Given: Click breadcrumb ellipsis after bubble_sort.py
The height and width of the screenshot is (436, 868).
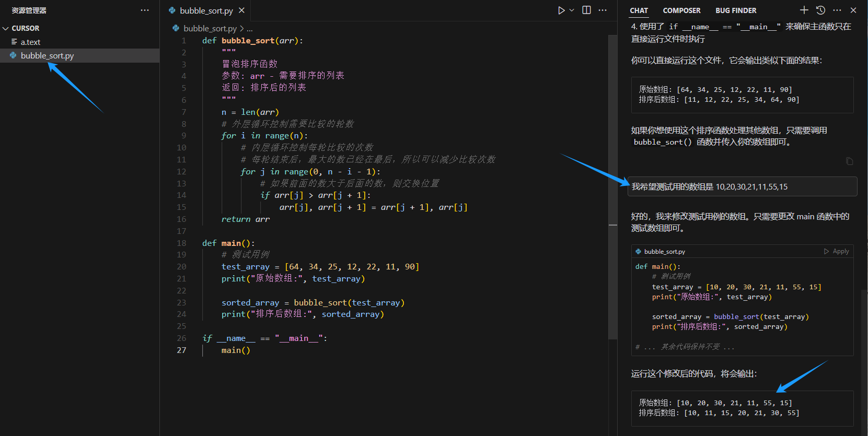Looking at the screenshot, I should tap(250, 29).
